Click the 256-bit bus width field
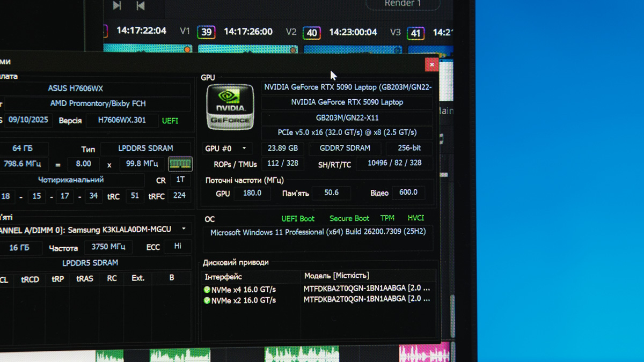The width and height of the screenshot is (644, 362). click(x=409, y=148)
